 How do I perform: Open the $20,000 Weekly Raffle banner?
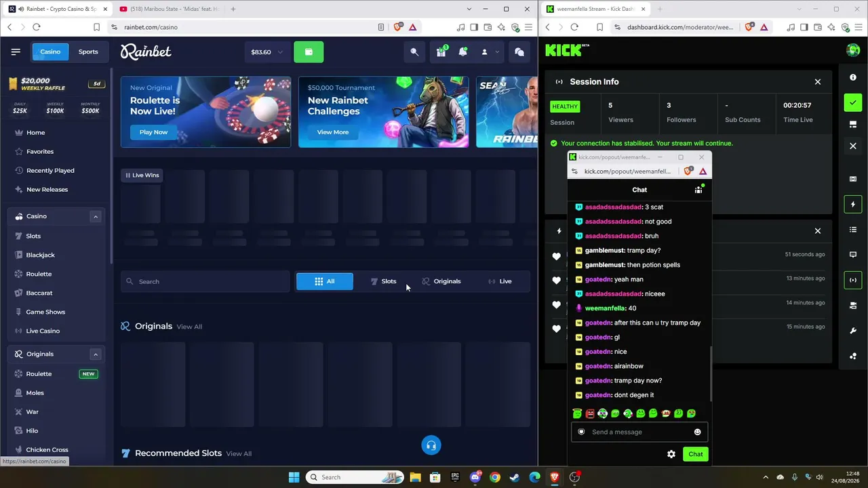pyautogui.click(x=56, y=84)
